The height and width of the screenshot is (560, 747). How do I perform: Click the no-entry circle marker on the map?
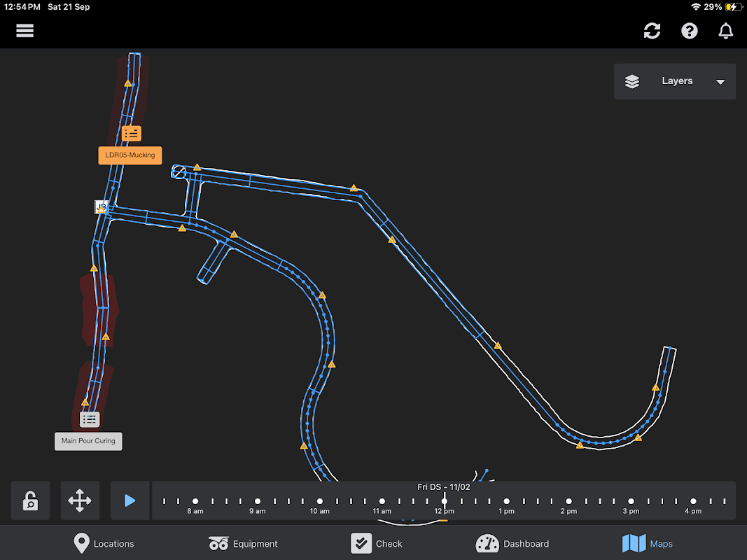click(x=179, y=171)
